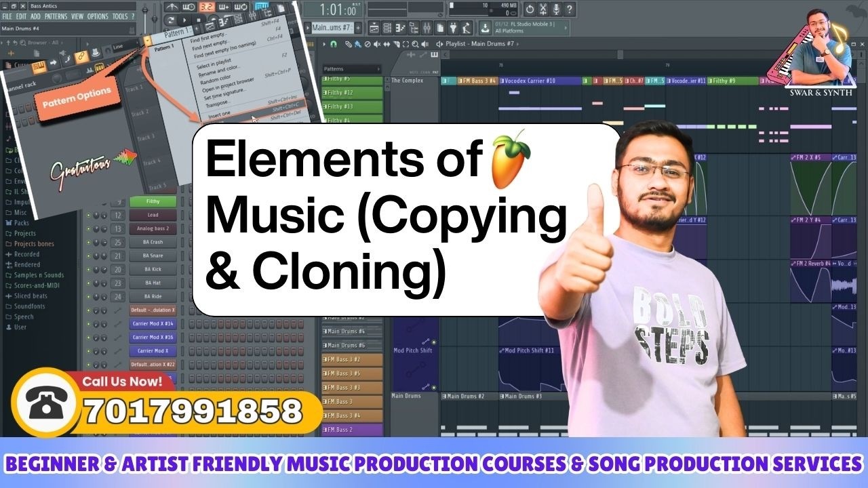Toggle wait for input before recording
Screen dimensions: 868x488
(189, 7)
